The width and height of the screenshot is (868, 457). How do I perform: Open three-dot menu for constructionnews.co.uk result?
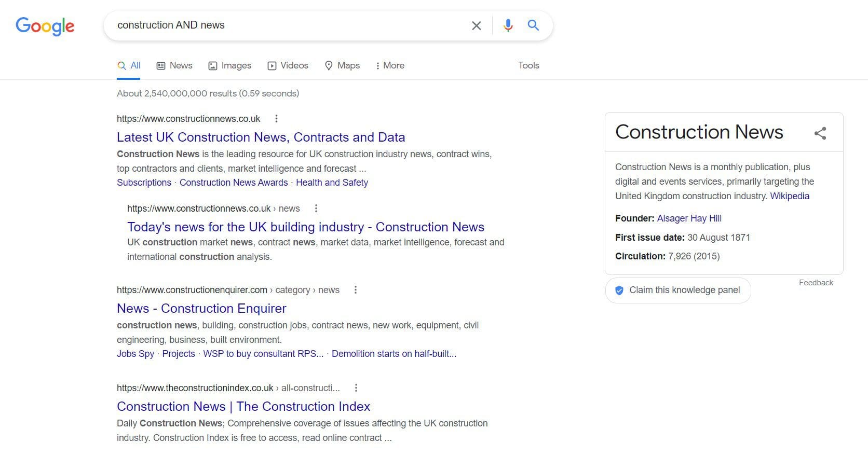276,119
